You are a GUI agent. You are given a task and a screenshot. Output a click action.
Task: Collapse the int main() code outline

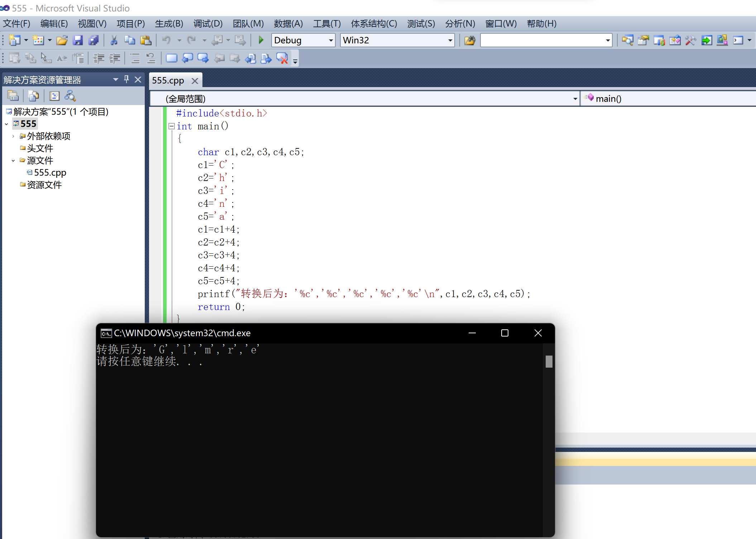172,126
